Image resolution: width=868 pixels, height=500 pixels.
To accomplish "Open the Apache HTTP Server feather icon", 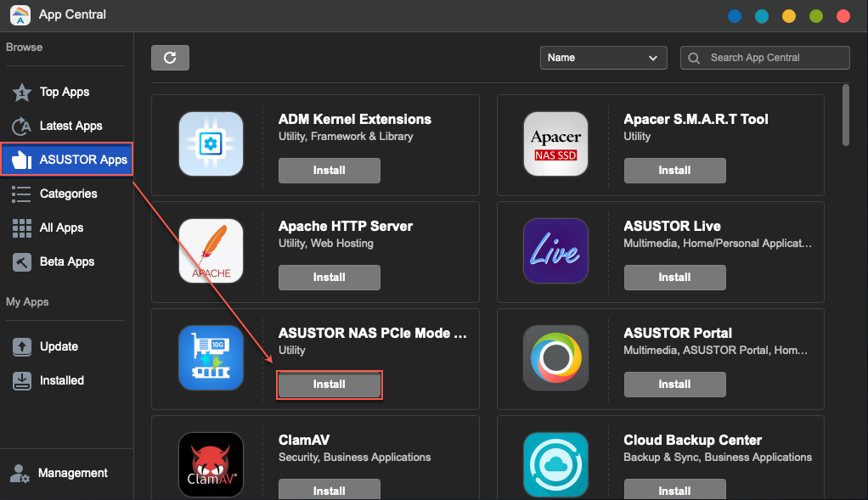I will coord(211,250).
